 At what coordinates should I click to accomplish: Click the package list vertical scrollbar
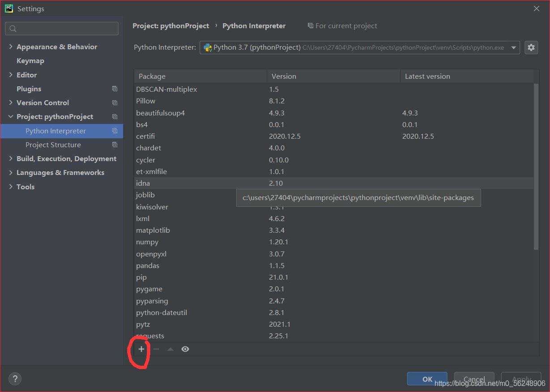click(536, 166)
